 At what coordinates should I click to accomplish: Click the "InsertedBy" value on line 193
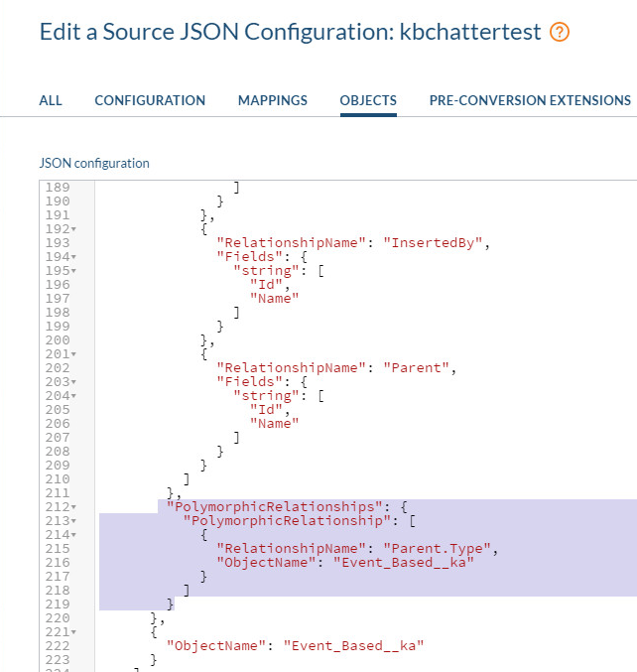click(x=433, y=243)
